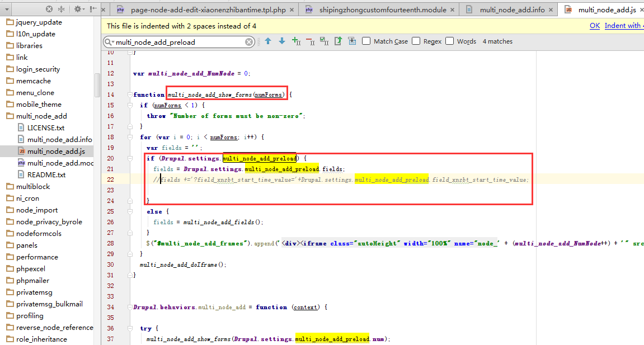
Task: Collapse the else block fold marker at line 25
Action: [x=130, y=212]
